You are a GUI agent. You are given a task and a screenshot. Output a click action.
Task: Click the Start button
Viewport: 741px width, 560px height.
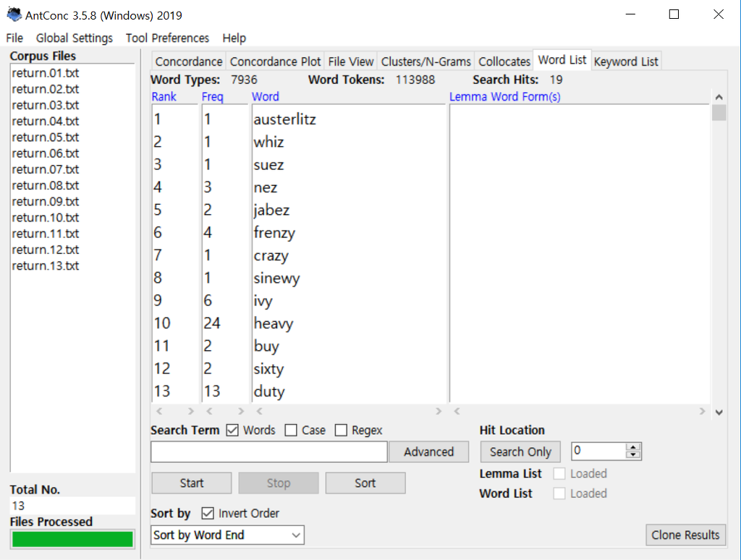coord(191,483)
